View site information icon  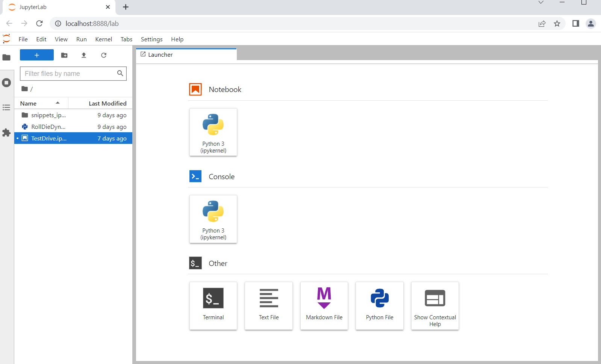point(58,24)
